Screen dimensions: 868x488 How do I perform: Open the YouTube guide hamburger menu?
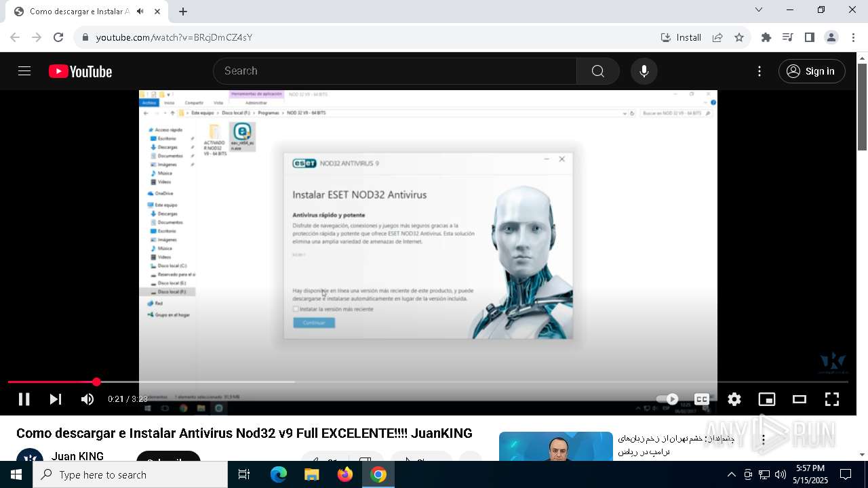[24, 71]
